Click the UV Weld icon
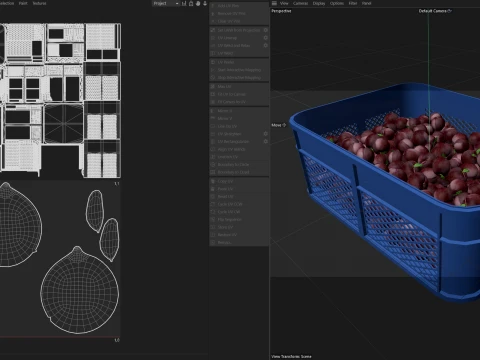Viewport: 480px width, 360px height. click(213, 53)
